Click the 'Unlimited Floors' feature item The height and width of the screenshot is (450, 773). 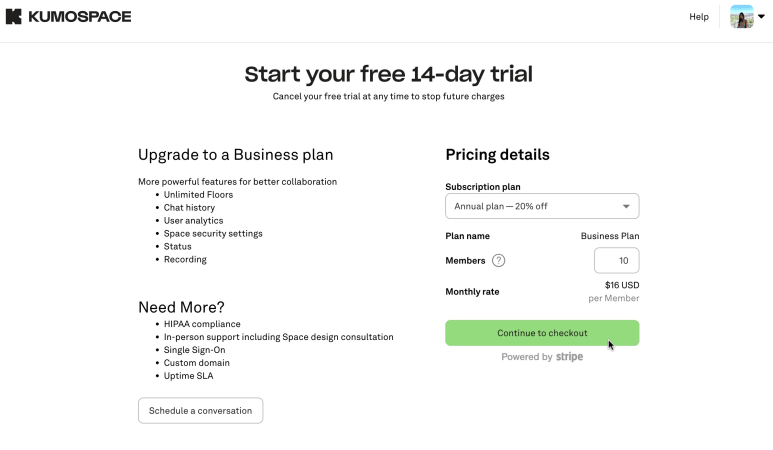(198, 195)
